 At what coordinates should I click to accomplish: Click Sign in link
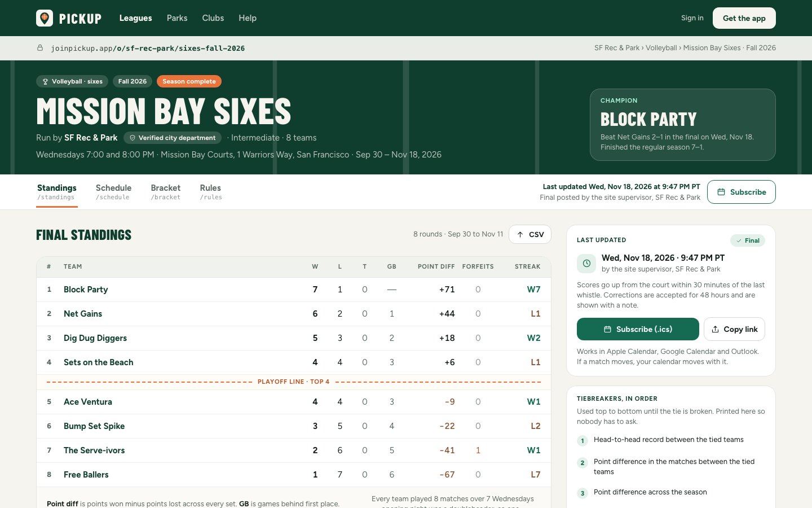click(692, 18)
